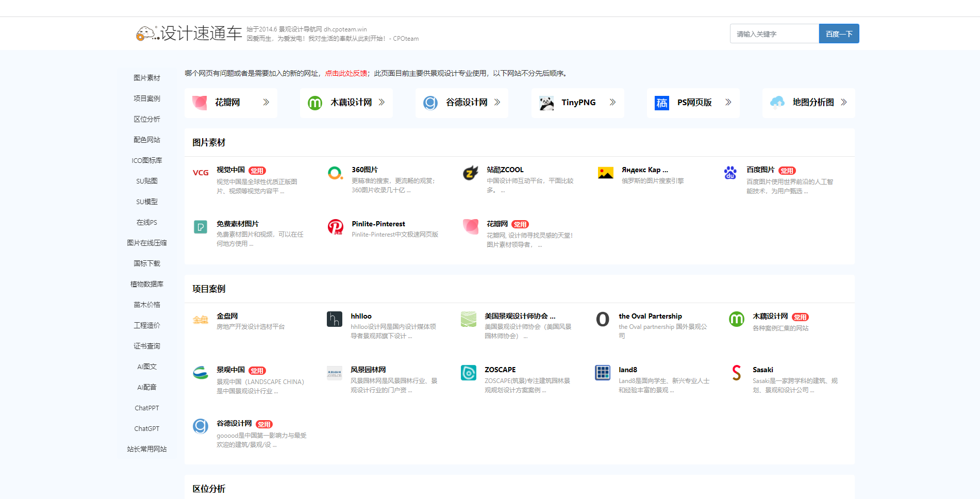Click the 常用 badge beside 百度图片
Screen dimensions: 980x499
coord(787,171)
